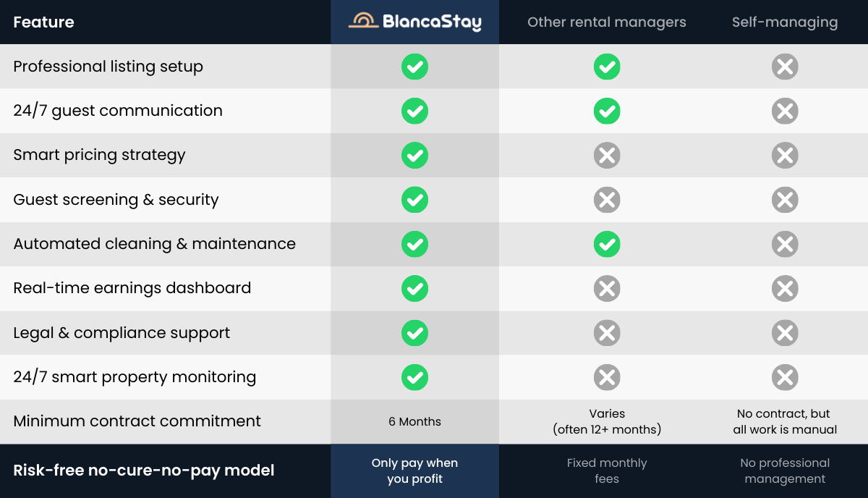The image size is (868, 498).
Task: Click the Only pay when you profit text
Action: 414,471
